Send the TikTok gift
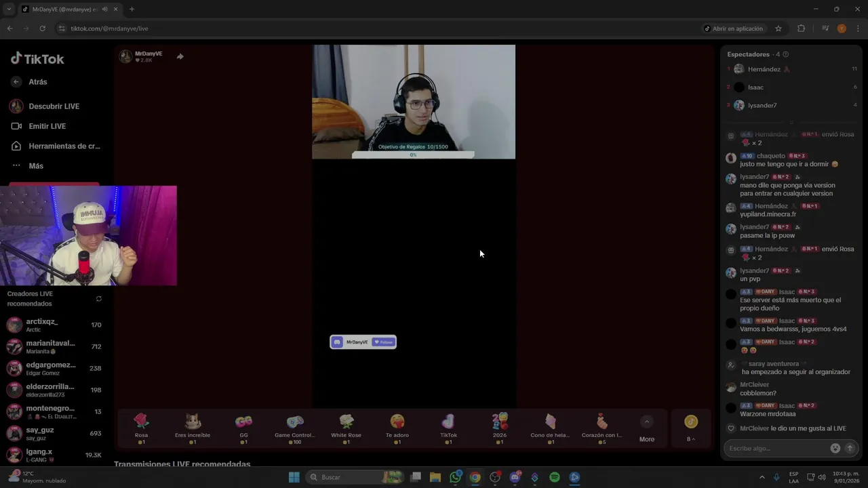 point(448,429)
